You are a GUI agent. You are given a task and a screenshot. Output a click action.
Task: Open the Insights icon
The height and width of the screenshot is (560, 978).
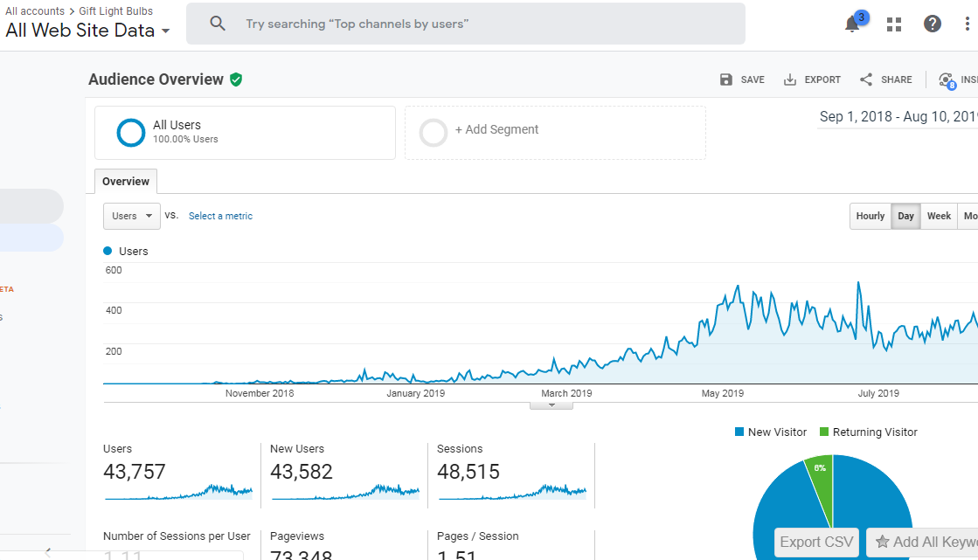click(x=947, y=80)
